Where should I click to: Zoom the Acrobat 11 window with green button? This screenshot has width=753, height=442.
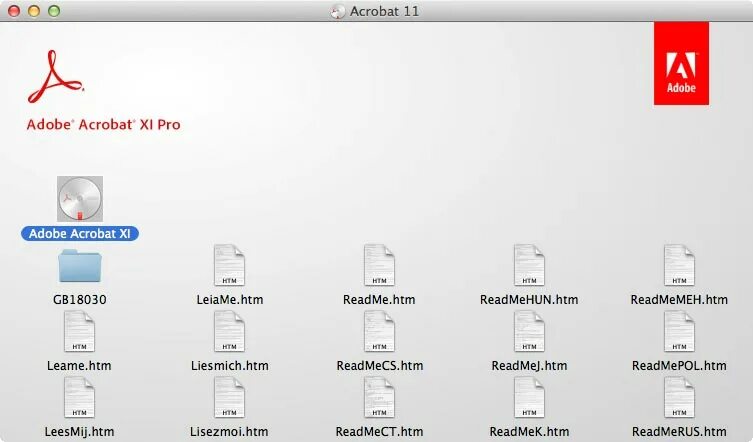54,11
